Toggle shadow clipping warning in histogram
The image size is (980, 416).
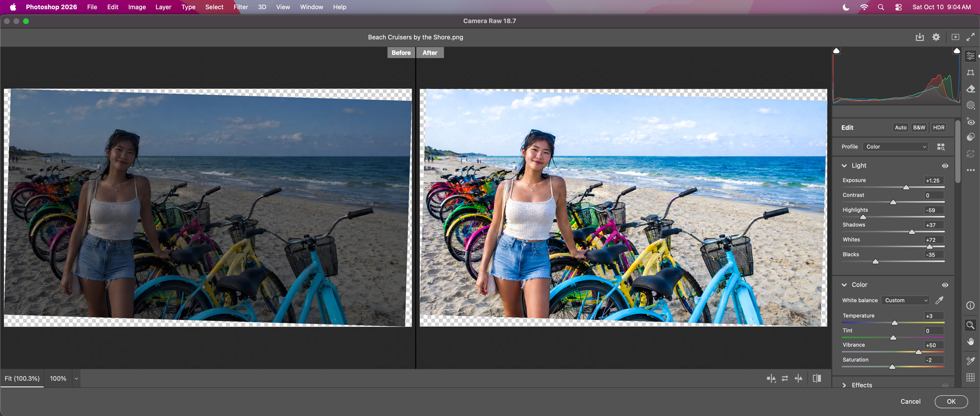836,51
